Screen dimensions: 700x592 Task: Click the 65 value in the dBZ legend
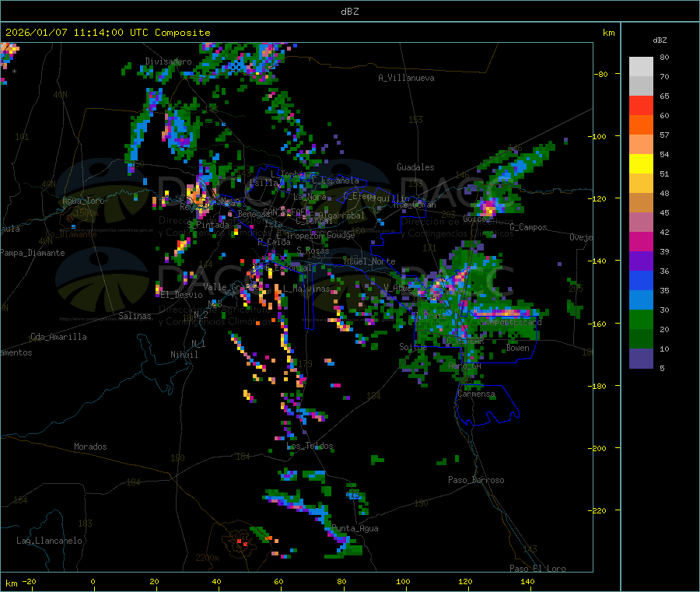(664, 96)
